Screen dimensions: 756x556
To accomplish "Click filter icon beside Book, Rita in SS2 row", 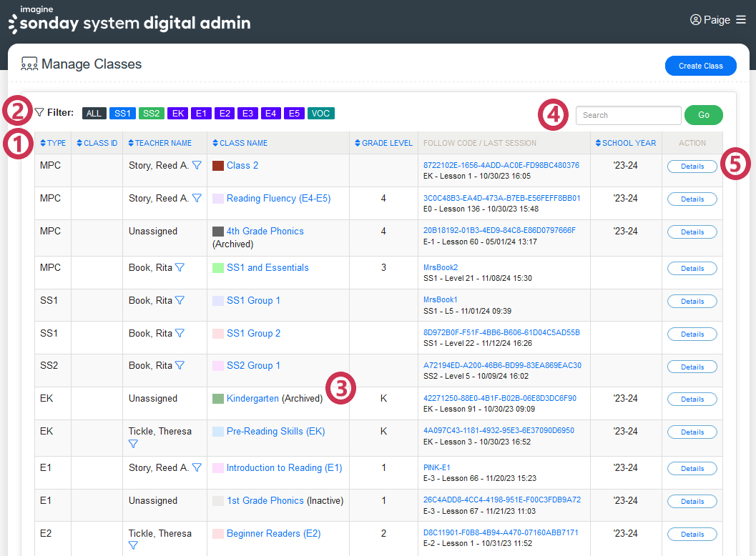I will pos(180,366).
